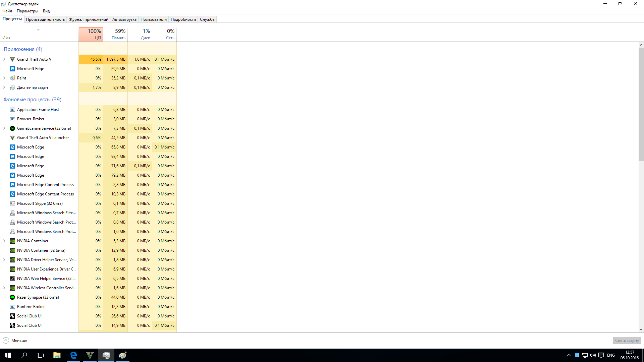
Task: Click the NVIDIA Container process icon
Action: coord(12,241)
